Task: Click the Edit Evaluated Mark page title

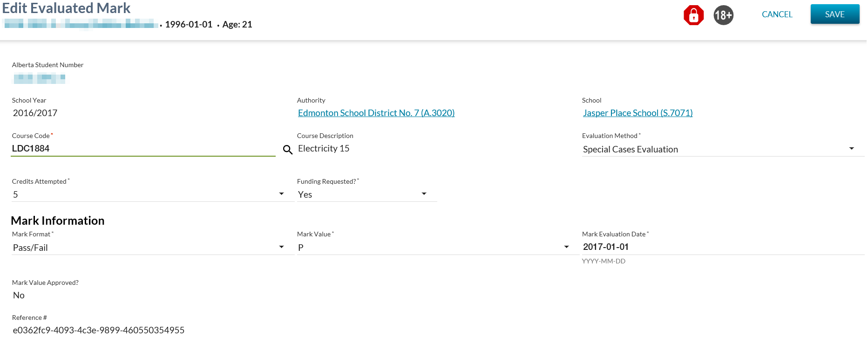Action: [66, 8]
